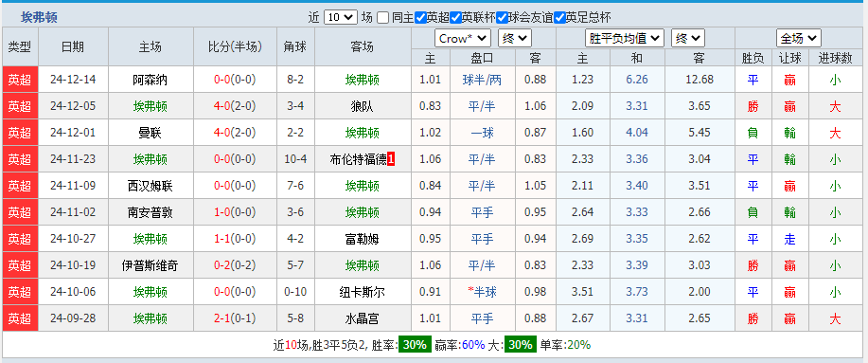Click the 2-1(0-1) score versus 水晶宫
The height and width of the screenshot is (363, 868).
[236, 318]
